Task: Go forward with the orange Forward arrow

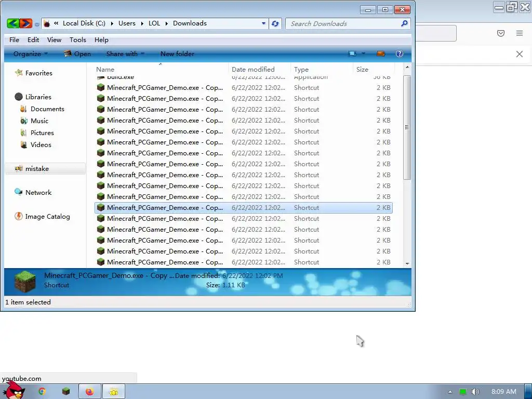Action: click(25, 23)
